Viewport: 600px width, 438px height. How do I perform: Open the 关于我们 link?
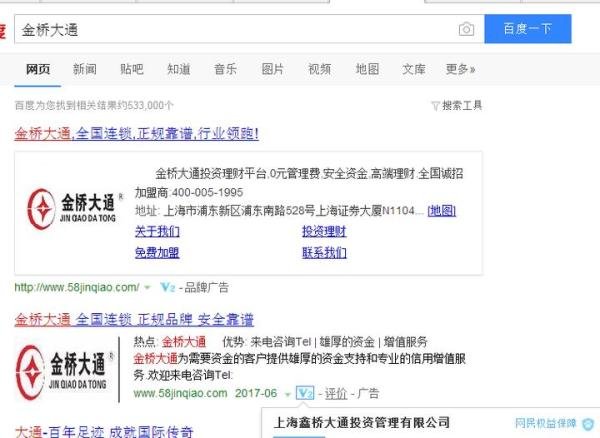tap(157, 231)
